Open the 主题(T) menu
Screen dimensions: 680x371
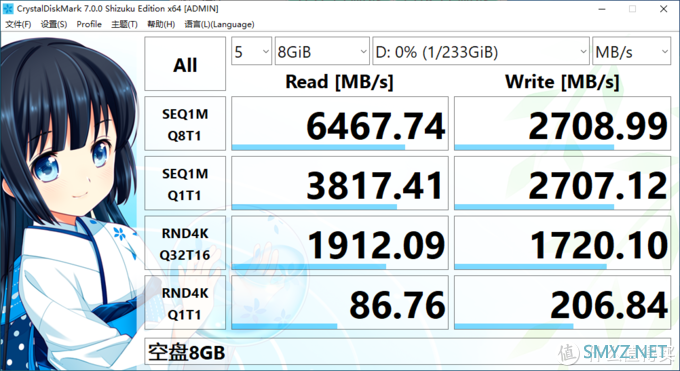click(x=124, y=24)
